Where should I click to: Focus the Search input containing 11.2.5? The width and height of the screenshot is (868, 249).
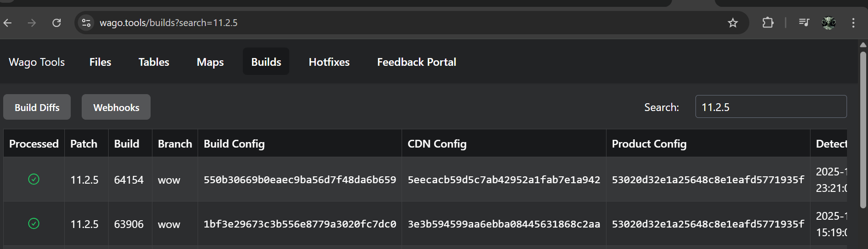coord(771,107)
